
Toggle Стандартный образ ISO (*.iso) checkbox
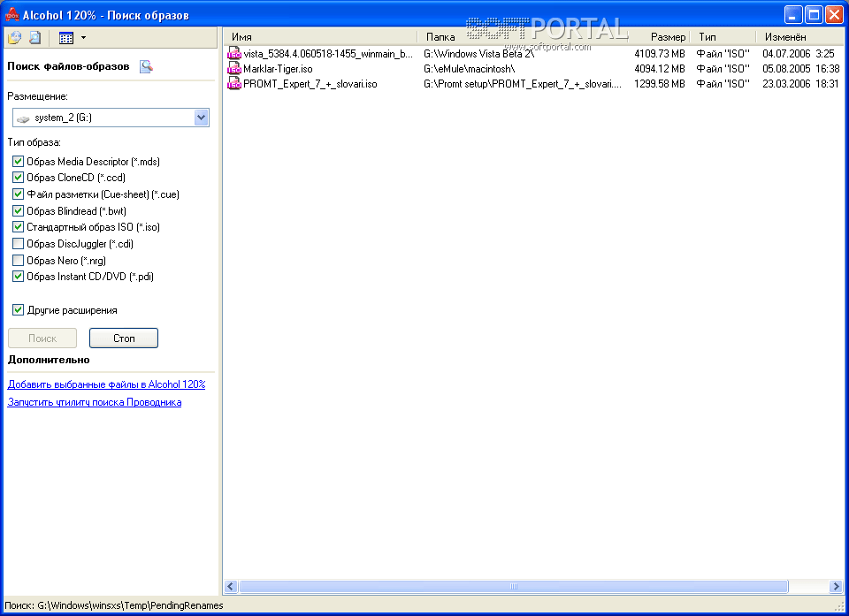pos(18,227)
